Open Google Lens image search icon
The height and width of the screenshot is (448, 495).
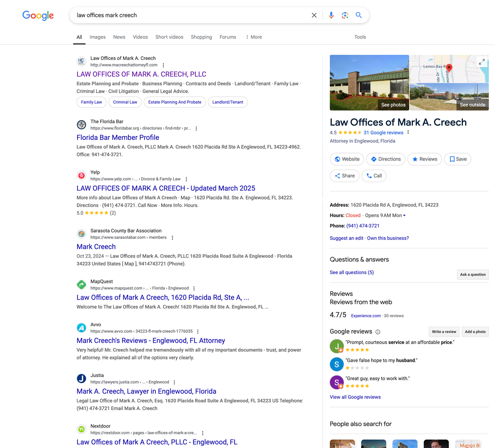click(x=345, y=15)
